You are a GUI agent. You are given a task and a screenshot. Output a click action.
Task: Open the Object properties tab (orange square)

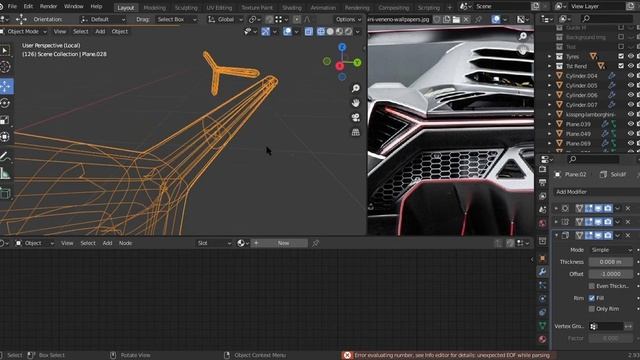point(542,258)
